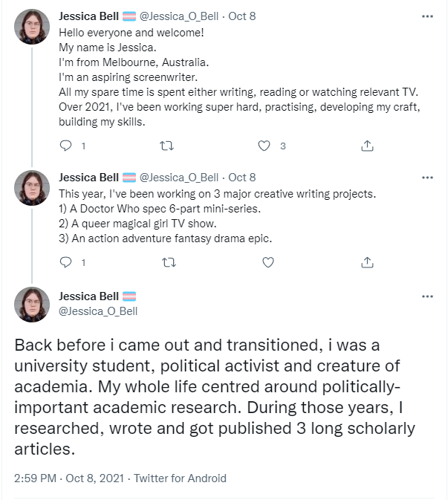Open Jessica Bell's avatar on the first tweet
448x500 pixels.
coord(32,27)
